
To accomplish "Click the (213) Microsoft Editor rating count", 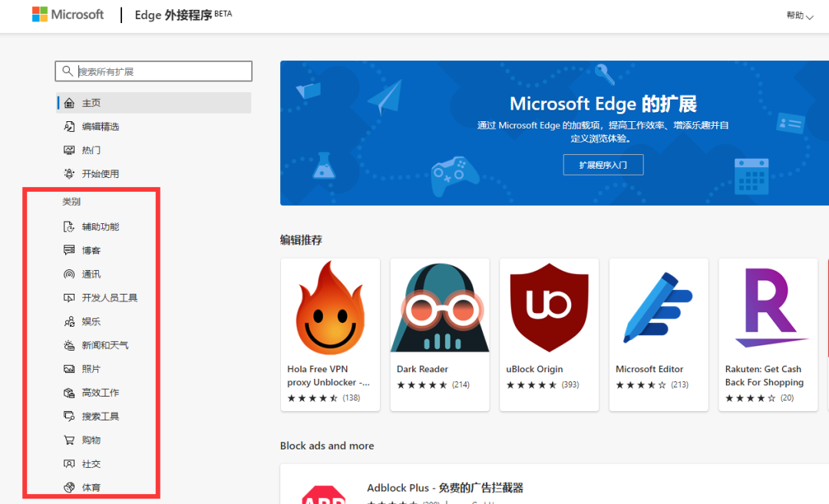I will point(680,384).
